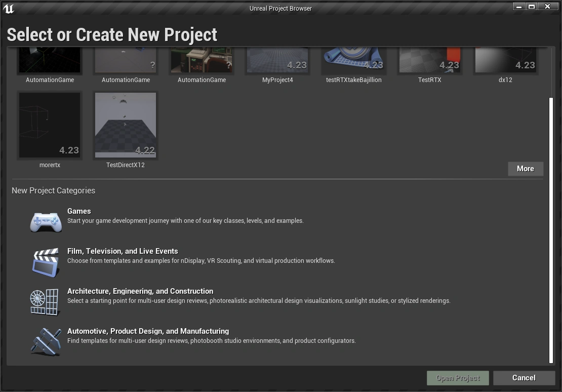
Task: Maximize the Unreal Project Browser window
Action: click(x=532, y=7)
